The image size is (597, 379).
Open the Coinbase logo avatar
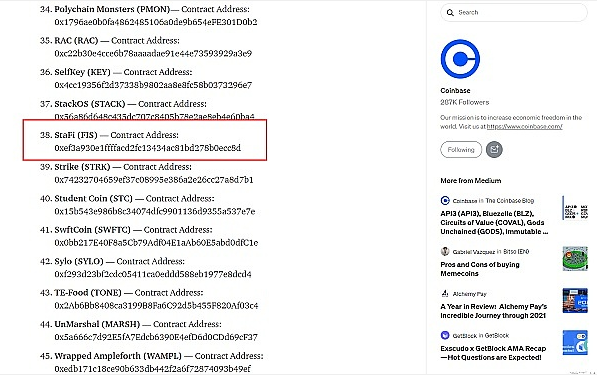point(460,59)
